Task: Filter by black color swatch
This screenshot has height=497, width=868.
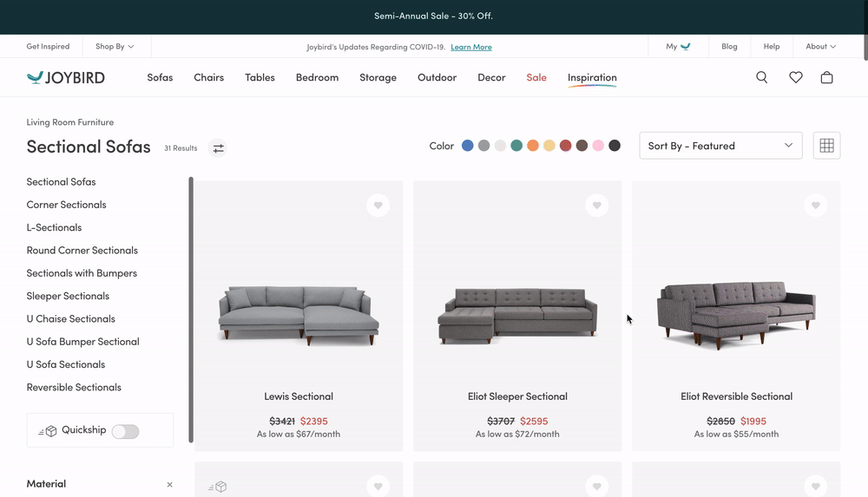Action: point(615,146)
